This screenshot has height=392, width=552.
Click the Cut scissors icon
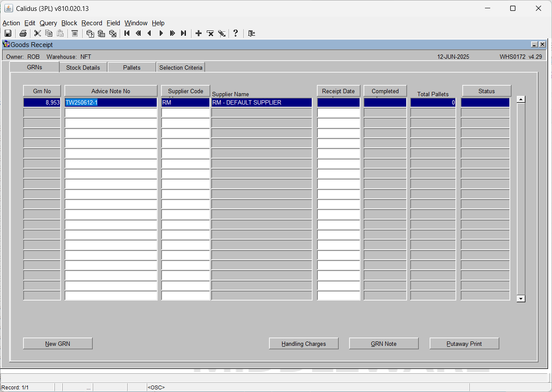(37, 34)
